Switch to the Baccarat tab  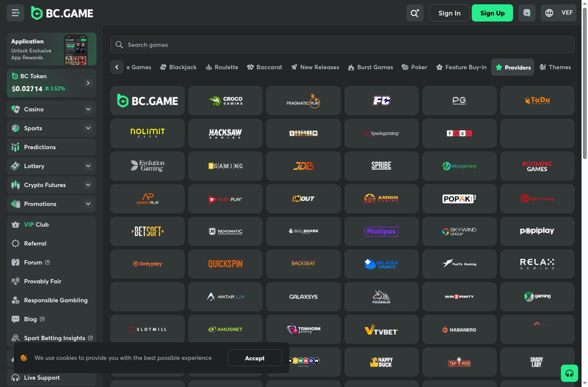[265, 67]
